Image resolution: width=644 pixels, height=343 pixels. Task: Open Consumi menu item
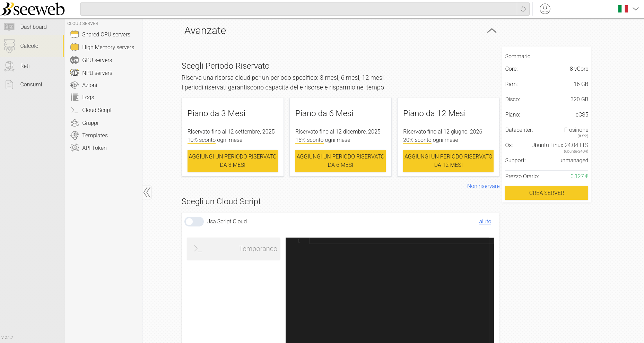click(32, 84)
